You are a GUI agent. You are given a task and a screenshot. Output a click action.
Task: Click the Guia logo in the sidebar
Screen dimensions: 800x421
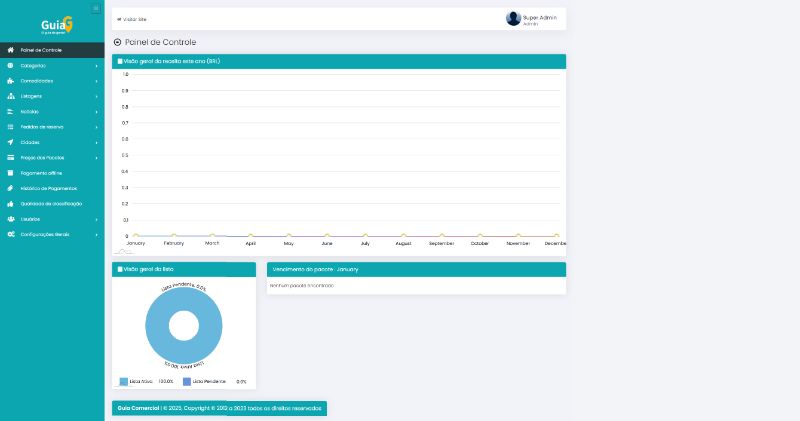coord(56,25)
